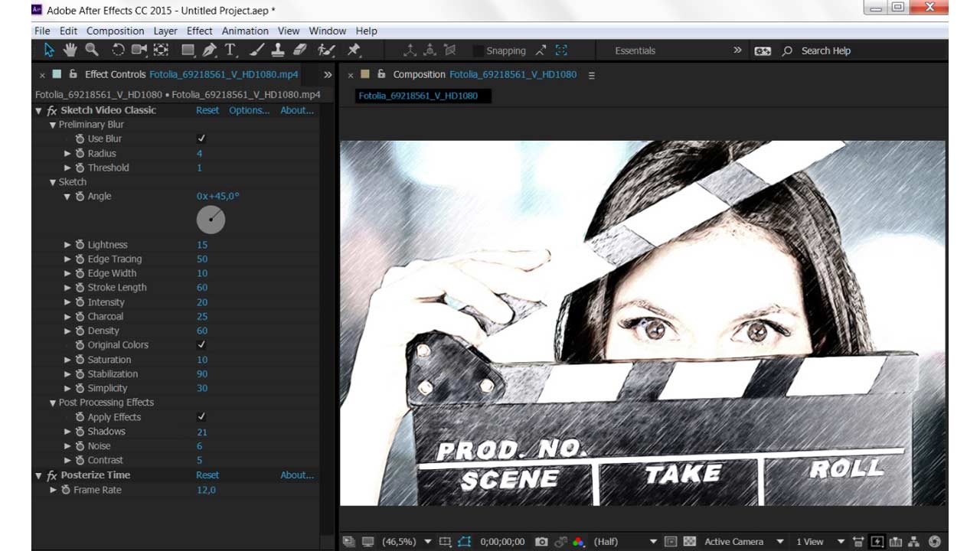
Task: Uncheck the Use Blur checkbox
Action: click(201, 139)
